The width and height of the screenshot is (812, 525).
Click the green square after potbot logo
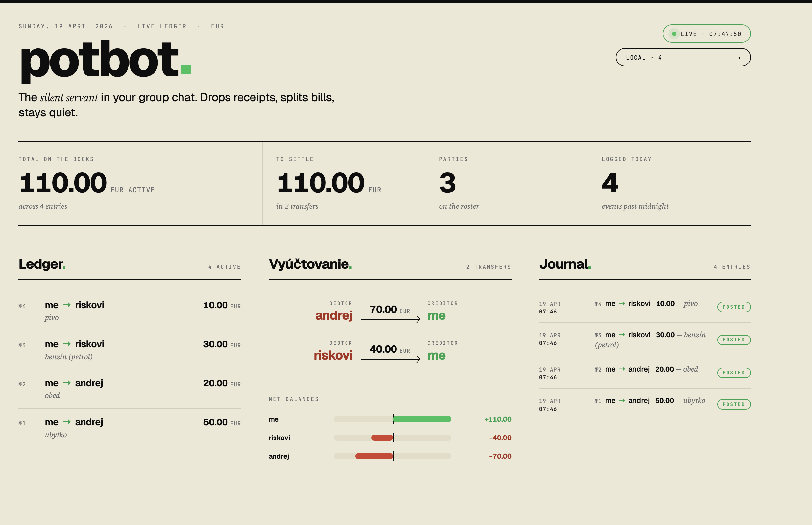click(186, 69)
